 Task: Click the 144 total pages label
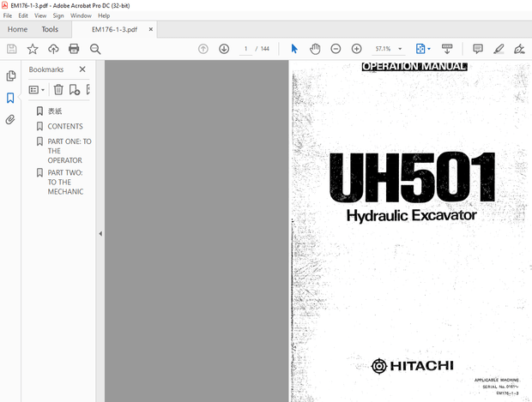coord(264,49)
